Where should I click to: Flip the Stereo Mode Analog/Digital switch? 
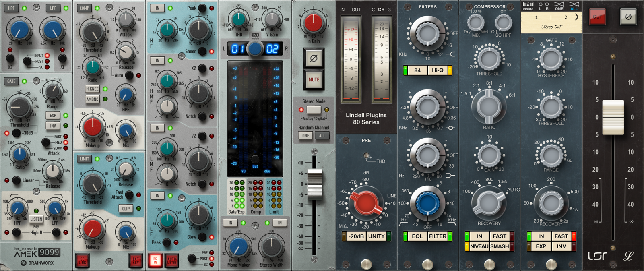[x=314, y=110]
